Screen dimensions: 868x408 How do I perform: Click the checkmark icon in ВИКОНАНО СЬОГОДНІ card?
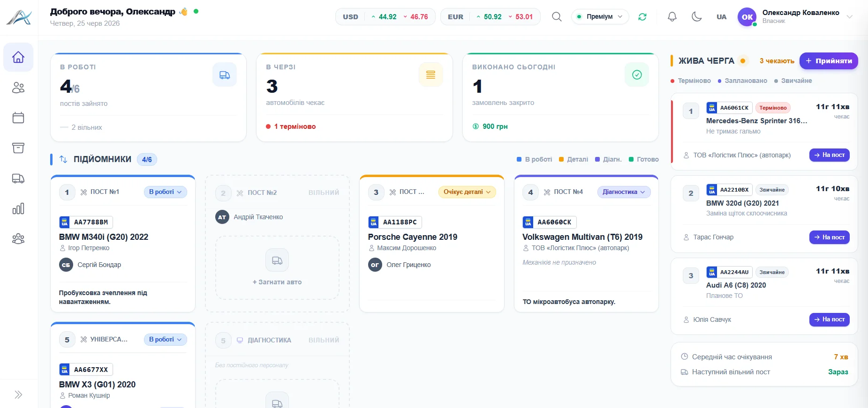coord(637,75)
